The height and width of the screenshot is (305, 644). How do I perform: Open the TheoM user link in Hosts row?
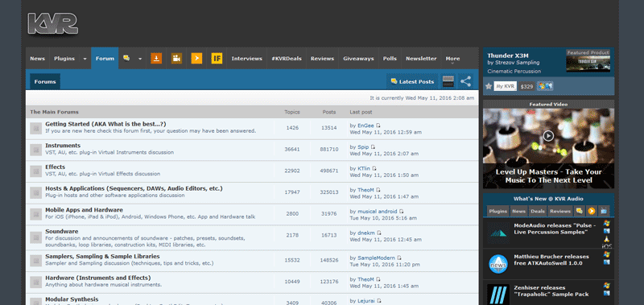point(366,190)
